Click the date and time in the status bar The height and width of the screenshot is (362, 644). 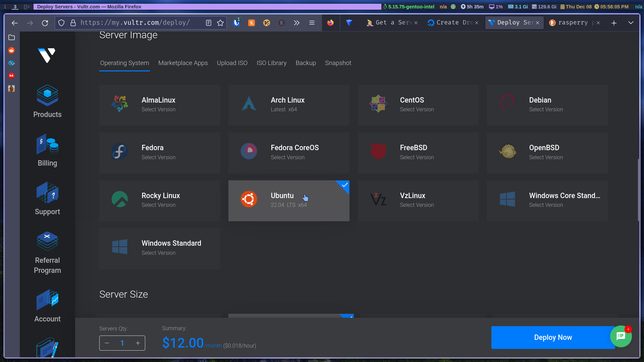594,7
